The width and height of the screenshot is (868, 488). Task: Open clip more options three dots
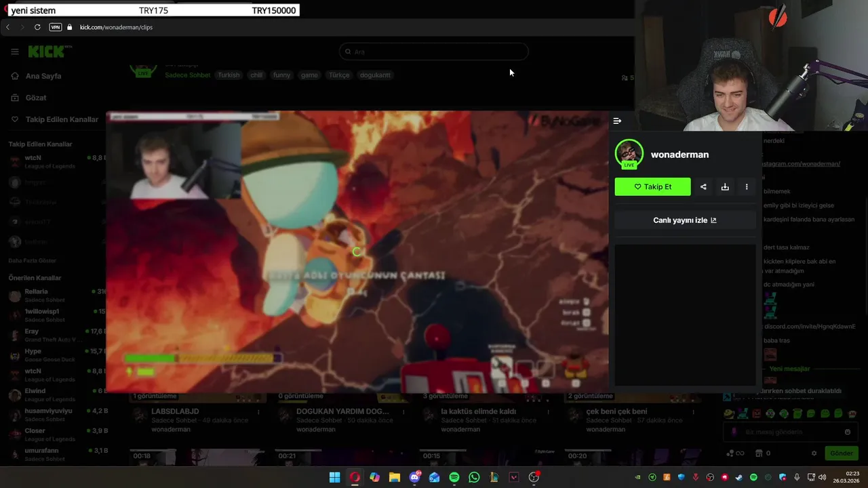[x=747, y=187]
